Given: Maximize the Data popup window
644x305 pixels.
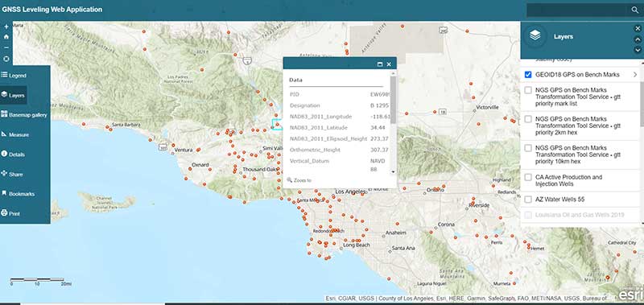Looking at the screenshot, I should click(380, 64).
